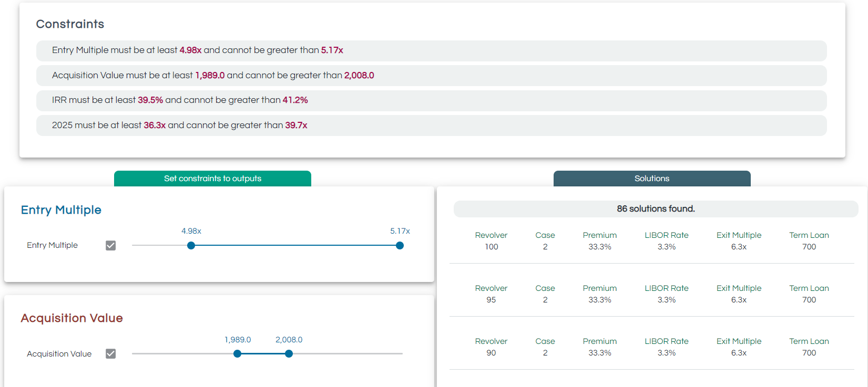Click the Acquisition Value section heading
Image resolution: width=868 pixels, height=387 pixels.
(72, 318)
